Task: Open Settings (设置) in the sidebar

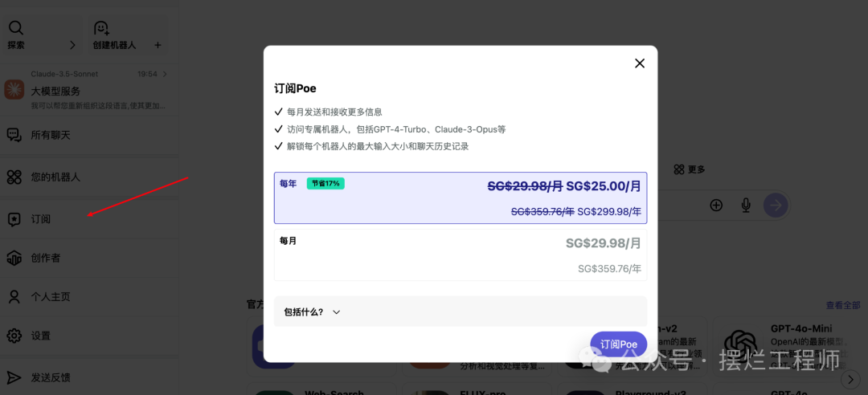Action: pyautogui.click(x=40, y=336)
